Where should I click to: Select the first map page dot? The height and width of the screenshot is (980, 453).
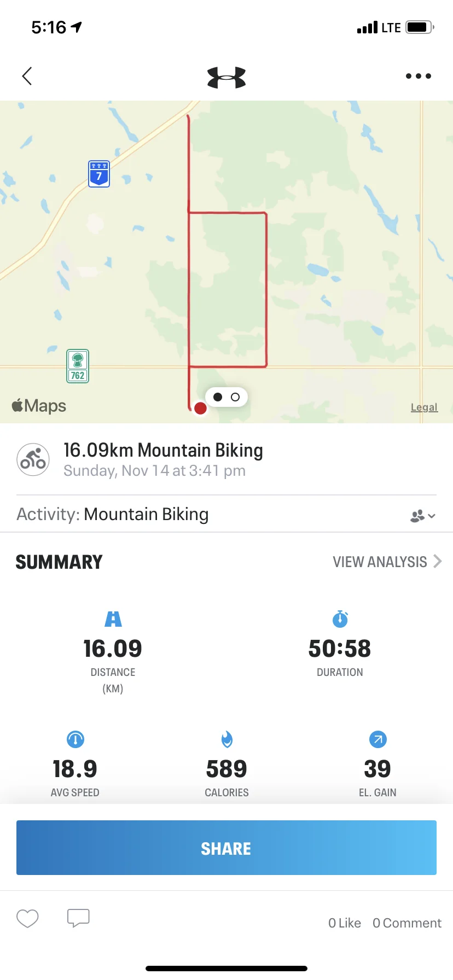click(218, 397)
